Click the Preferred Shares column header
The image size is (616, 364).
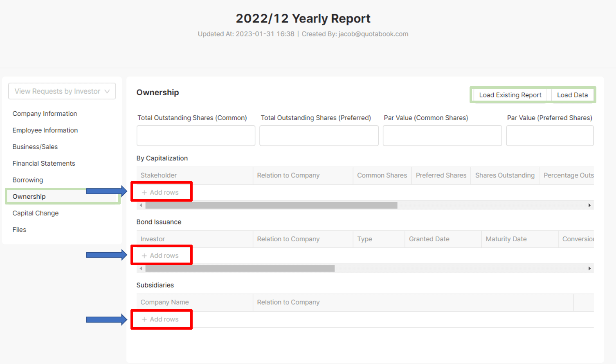(441, 175)
